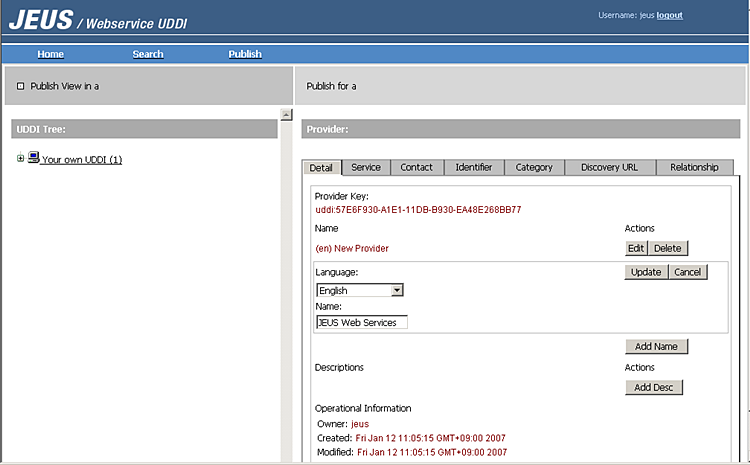Click the Add Name button
Viewport: 750px width, 465px height.
(656, 347)
